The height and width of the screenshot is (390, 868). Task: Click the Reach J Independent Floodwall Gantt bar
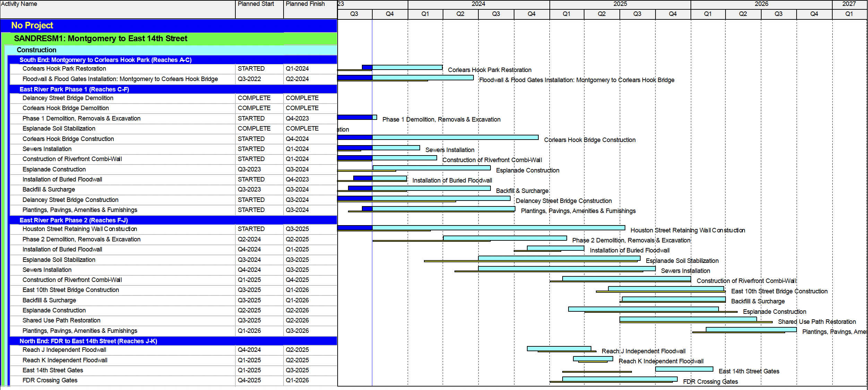pos(559,348)
